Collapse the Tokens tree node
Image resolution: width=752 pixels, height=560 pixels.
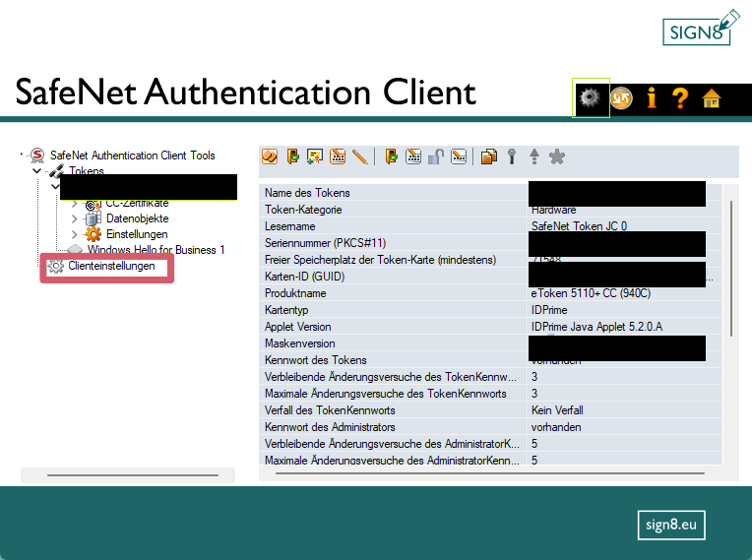click(37, 170)
